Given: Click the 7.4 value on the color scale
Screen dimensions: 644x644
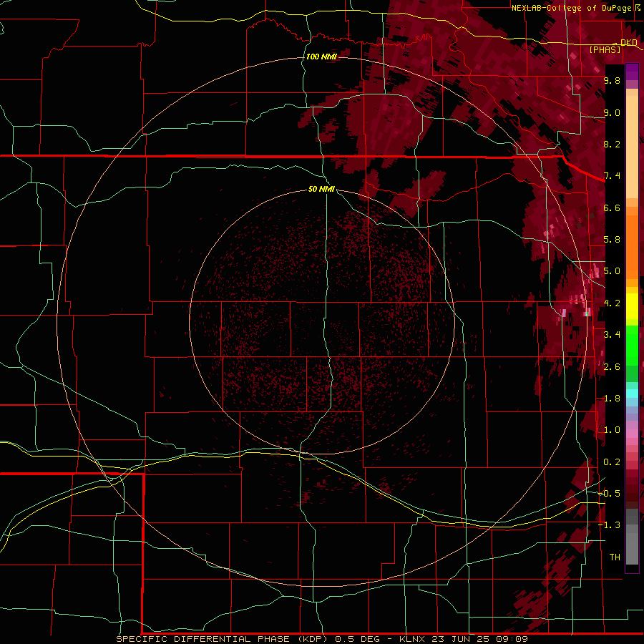Looking at the screenshot, I should tap(612, 176).
